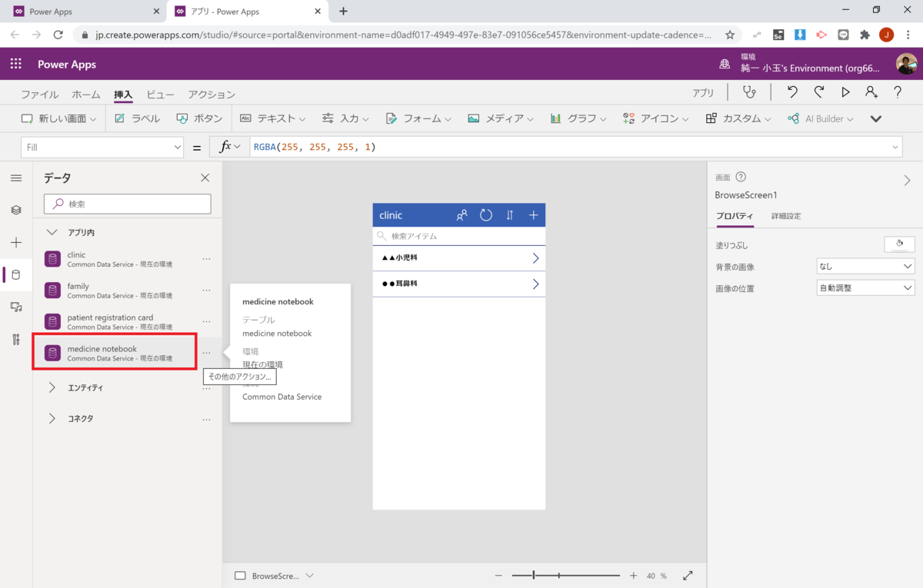Open the 新しい画面 dropdown
923x588 pixels.
(x=59, y=118)
